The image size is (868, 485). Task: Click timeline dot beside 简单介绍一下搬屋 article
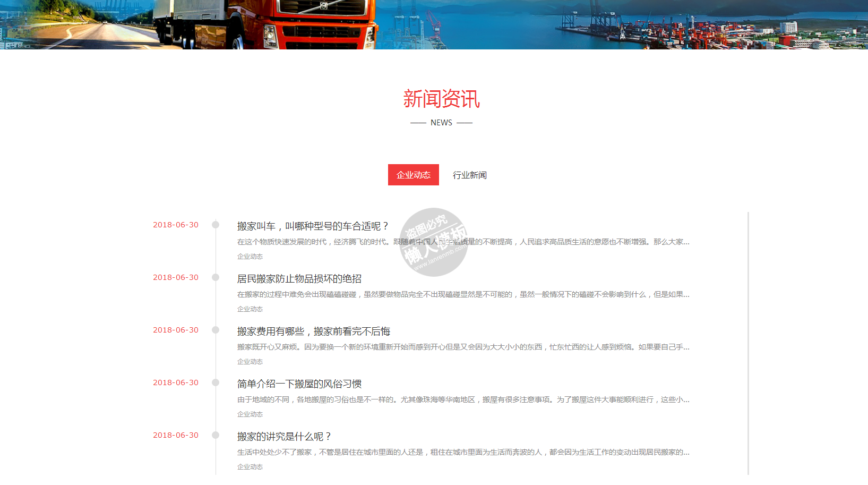[x=216, y=382]
